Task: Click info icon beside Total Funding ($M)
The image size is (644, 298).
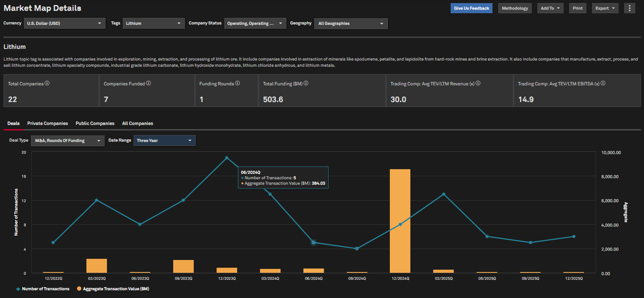Action: [x=306, y=83]
